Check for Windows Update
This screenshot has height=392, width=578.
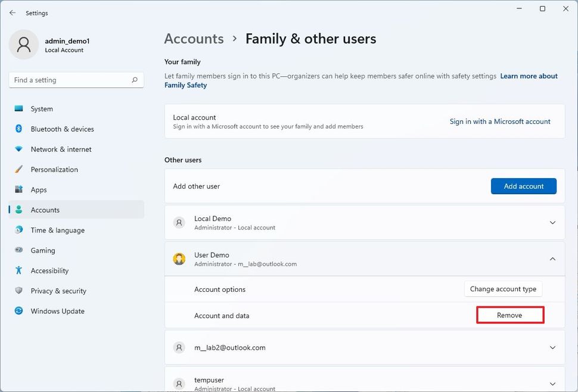point(57,311)
